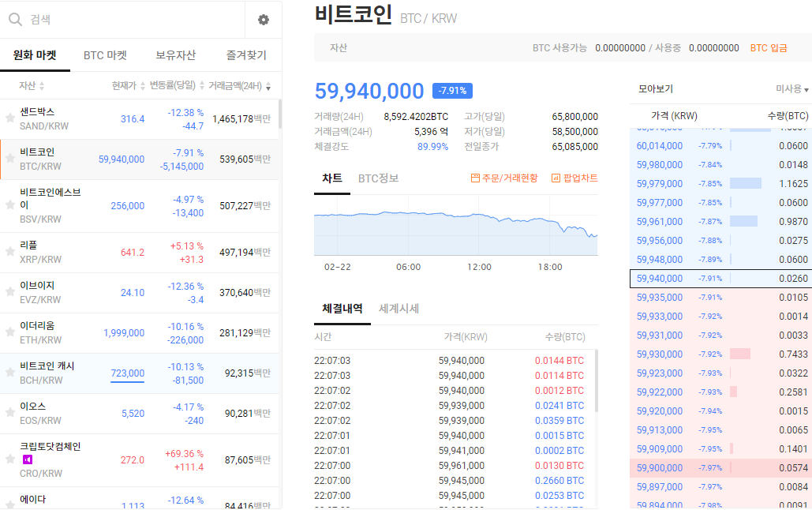Switch to 원화 마켓 tab
This screenshot has height=510, width=812.
tap(35, 55)
